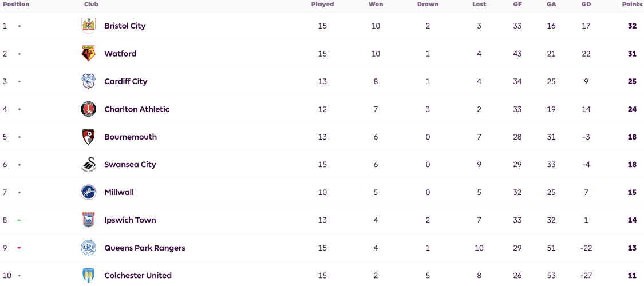This screenshot has width=644, height=286.
Task: Click the Cardiff City bluebird crest
Action: (88, 81)
